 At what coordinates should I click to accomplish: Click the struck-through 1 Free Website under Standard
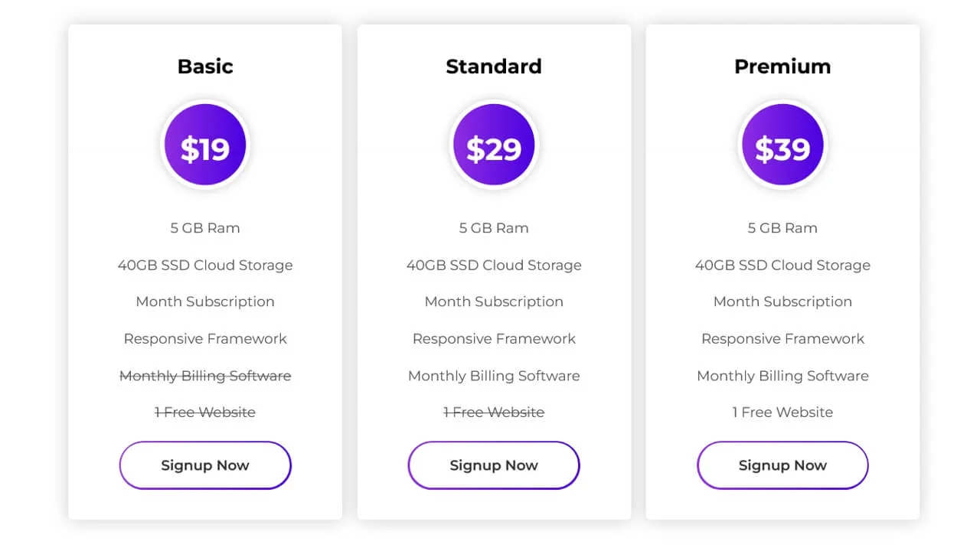[x=493, y=412]
